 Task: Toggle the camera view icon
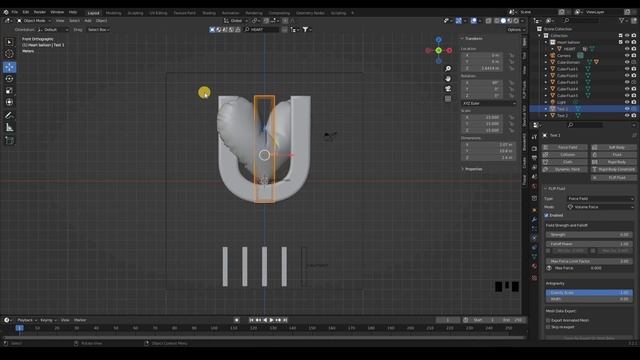[x=448, y=89]
